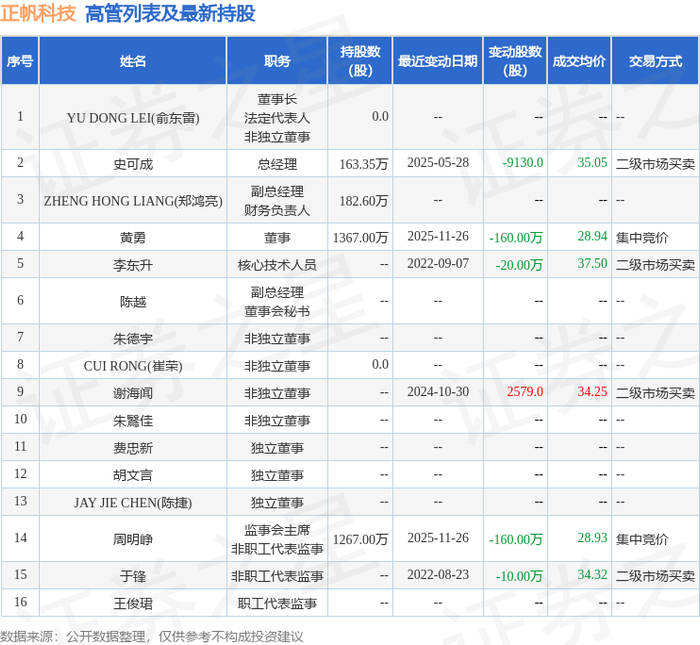
Task: Click the 变动股数(股) column header
Action: pos(515,61)
